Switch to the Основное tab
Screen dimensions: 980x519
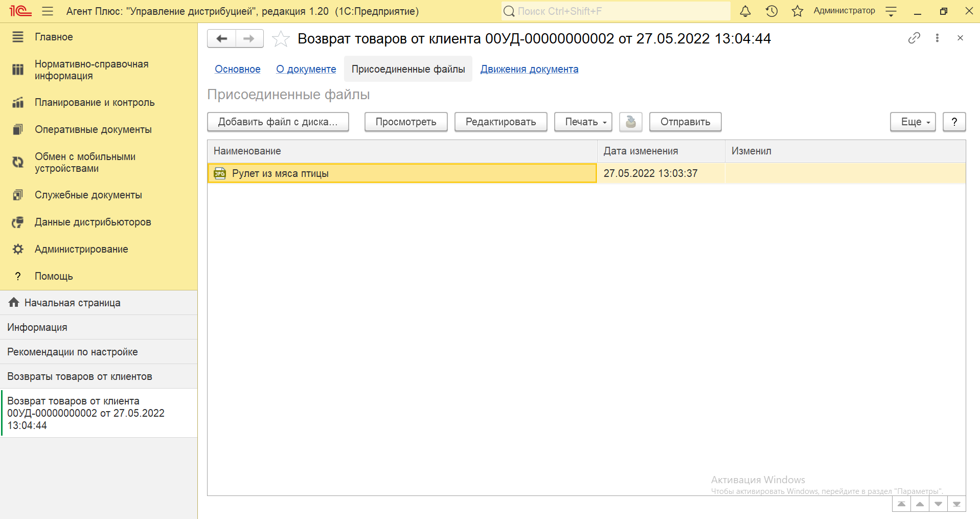tap(238, 69)
